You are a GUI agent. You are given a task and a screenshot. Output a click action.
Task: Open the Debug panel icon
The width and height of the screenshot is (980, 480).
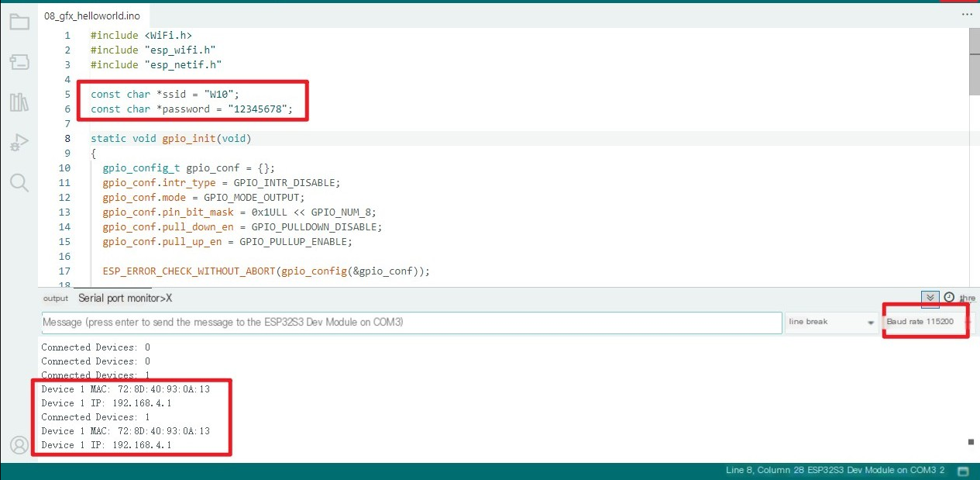click(19, 143)
